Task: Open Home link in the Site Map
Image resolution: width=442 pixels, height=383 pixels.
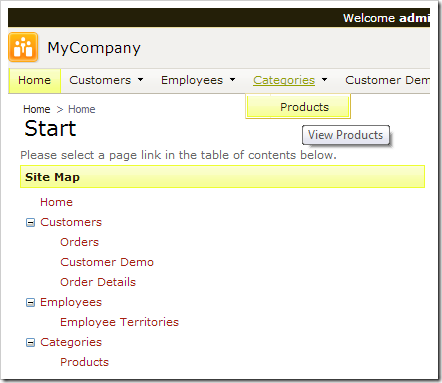Action: [56, 202]
